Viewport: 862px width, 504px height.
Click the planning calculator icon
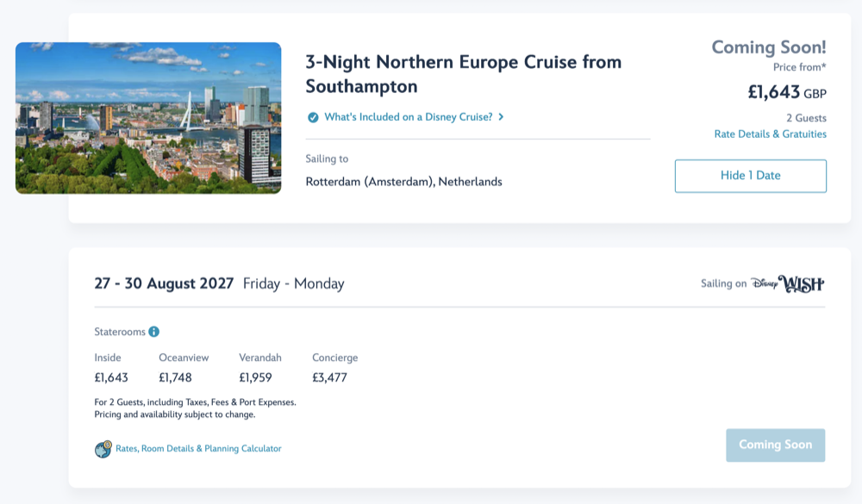[x=103, y=449]
